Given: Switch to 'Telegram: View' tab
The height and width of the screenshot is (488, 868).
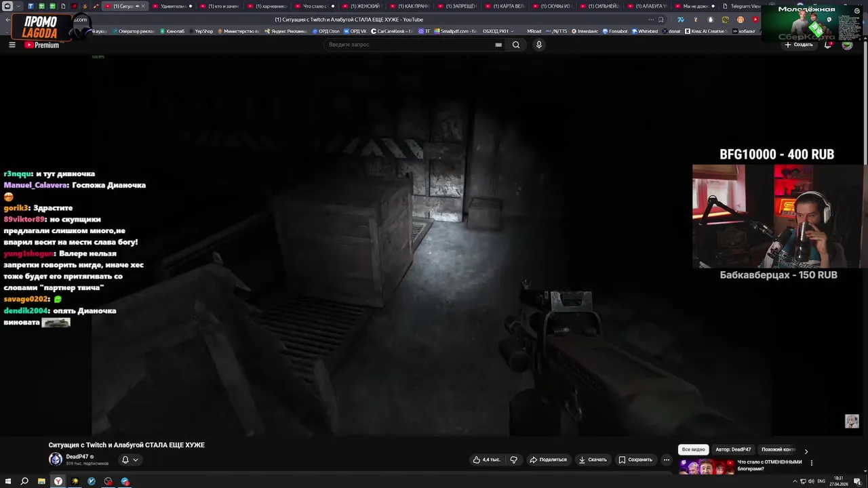Looking at the screenshot, I should (742, 6).
